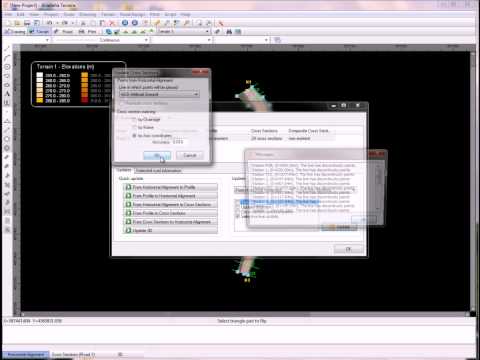Screen dimensions: 480x360
Task: Open the Horizontal Alignment bottom tab
Action: coord(26,354)
